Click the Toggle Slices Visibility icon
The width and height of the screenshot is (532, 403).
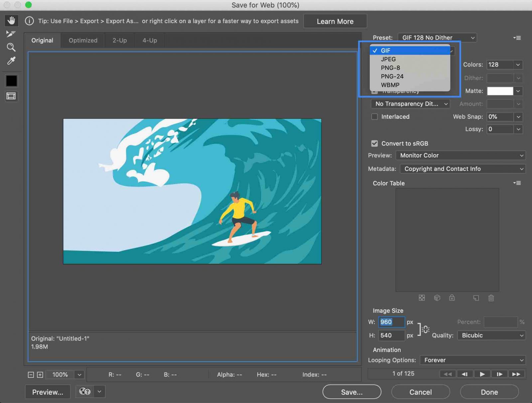click(11, 96)
